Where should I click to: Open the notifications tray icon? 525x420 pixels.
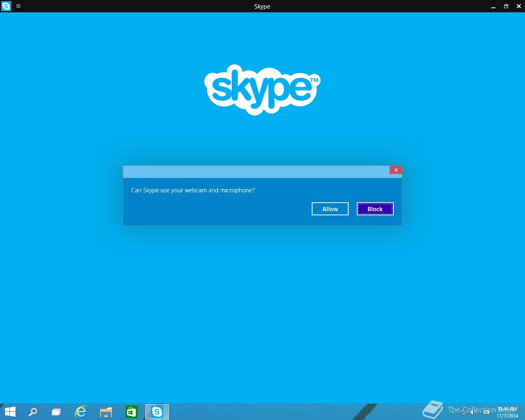click(486, 412)
